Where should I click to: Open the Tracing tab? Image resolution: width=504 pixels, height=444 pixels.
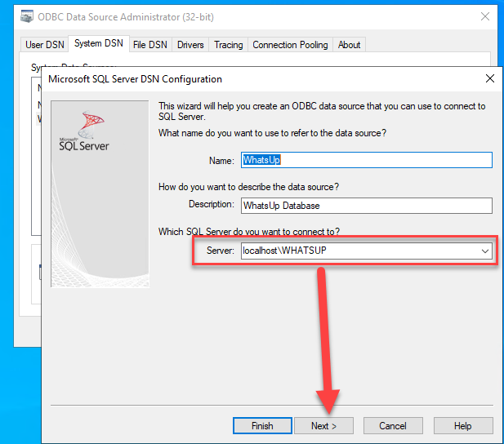(x=228, y=45)
